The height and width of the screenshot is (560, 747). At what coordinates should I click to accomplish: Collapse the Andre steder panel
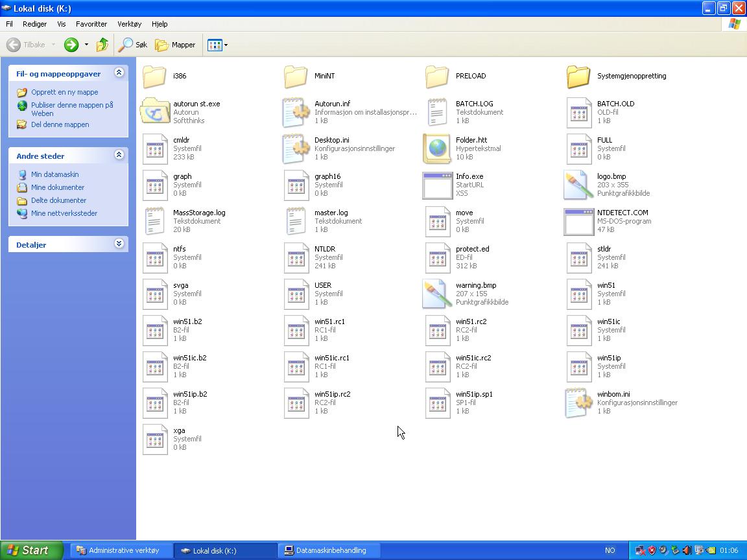(119, 155)
